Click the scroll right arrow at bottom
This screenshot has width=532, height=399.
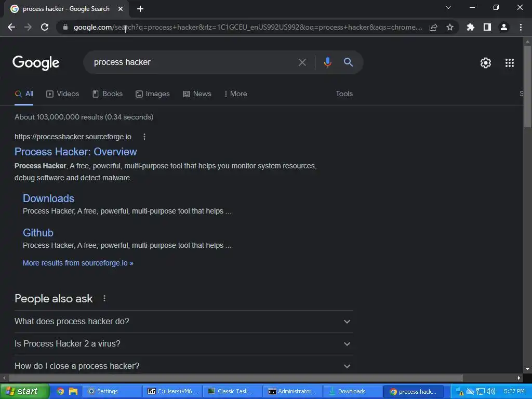518,378
